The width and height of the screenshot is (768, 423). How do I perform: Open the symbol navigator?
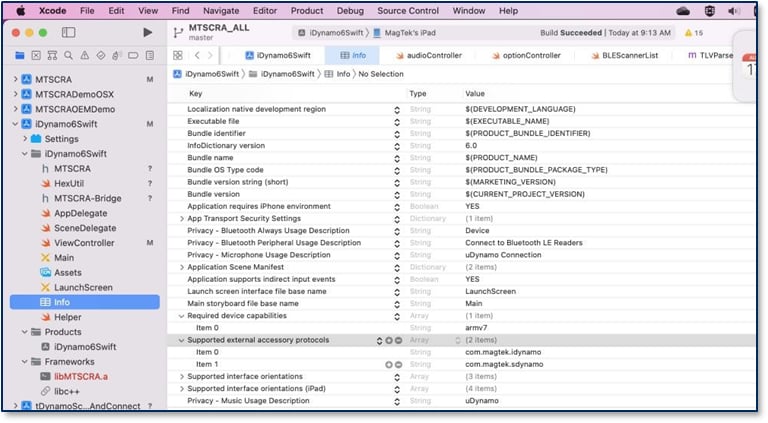pos(52,55)
